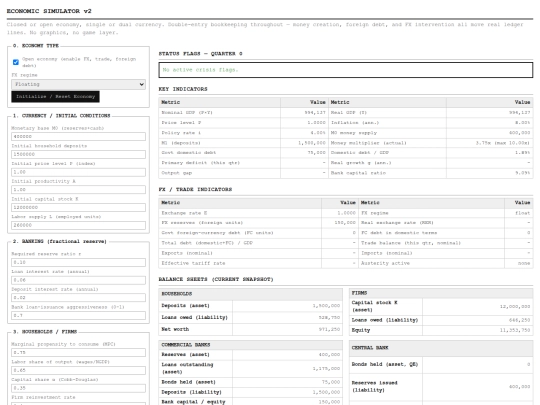Focus the Bank loan-issuance aggressiveness field
This screenshot has height=405, width=540.
(79, 315)
